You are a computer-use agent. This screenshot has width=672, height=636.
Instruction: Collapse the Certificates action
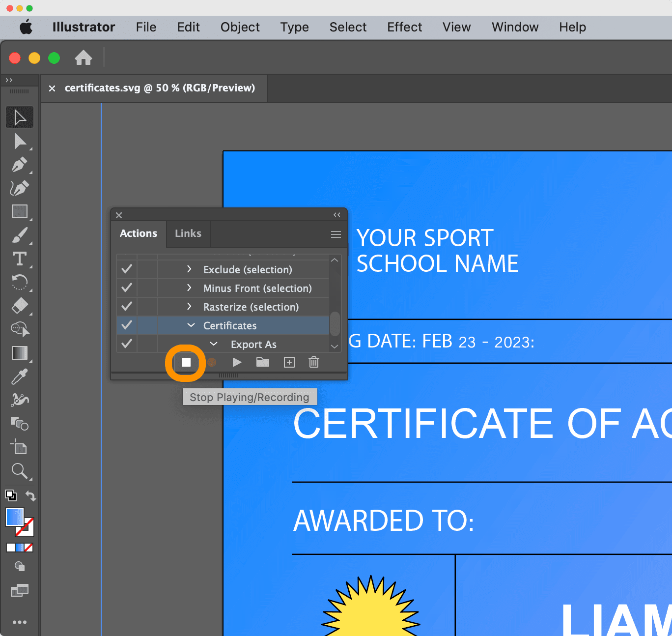[x=191, y=325]
